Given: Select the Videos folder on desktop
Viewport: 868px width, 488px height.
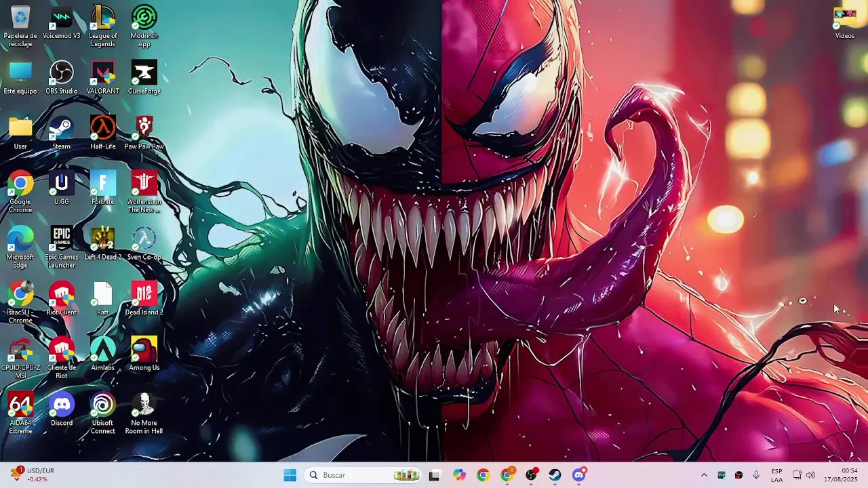Looking at the screenshot, I should [845, 22].
